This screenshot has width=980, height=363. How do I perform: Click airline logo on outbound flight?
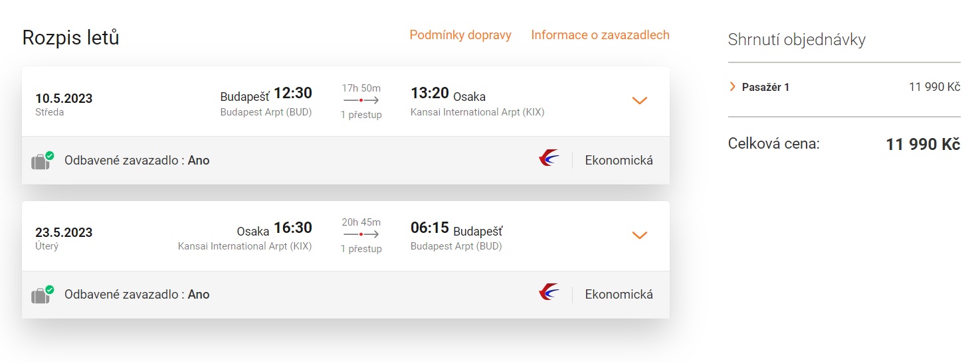549,159
